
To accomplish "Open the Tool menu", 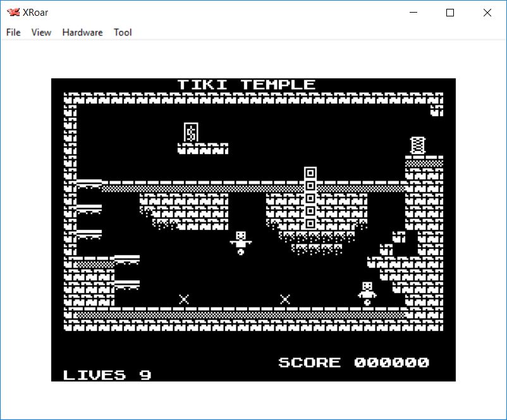I will click(123, 32).
